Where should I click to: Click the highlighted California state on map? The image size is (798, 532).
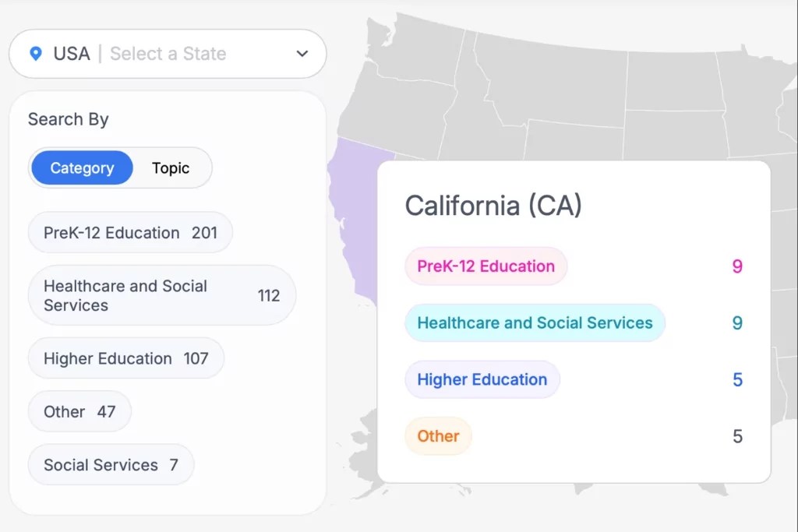(351, 218)
